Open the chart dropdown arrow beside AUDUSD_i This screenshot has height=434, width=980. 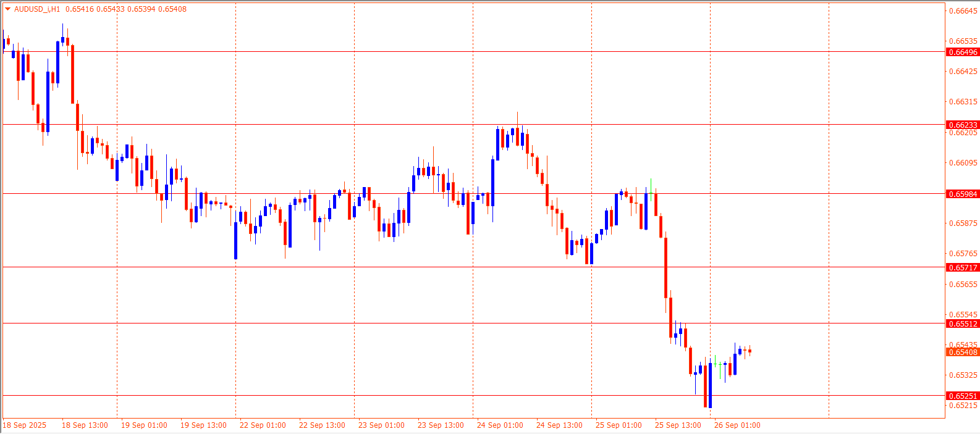pyautogui.click(x=7, y=9)
